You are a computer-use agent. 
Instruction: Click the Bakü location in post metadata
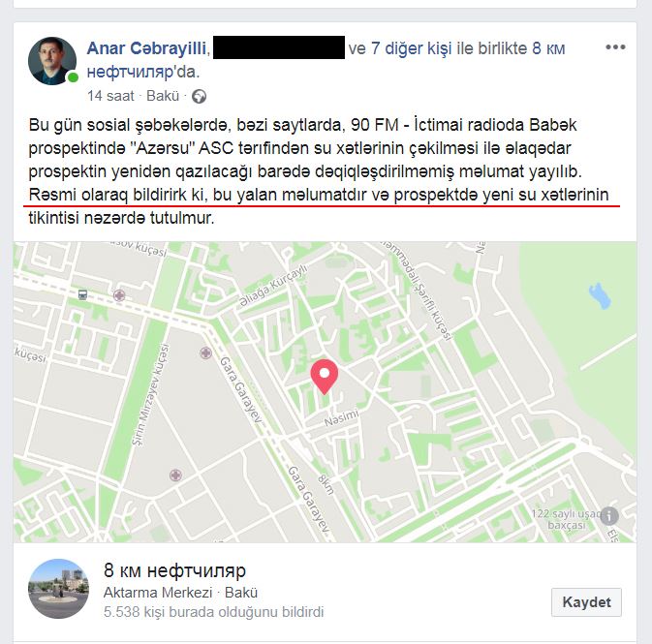[x=163, y=96]
